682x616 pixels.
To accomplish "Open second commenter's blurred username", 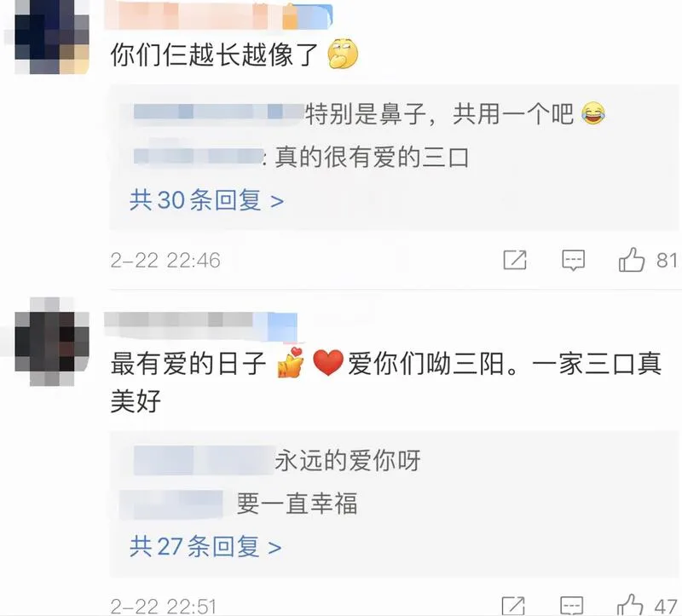I will click(201, 326).
